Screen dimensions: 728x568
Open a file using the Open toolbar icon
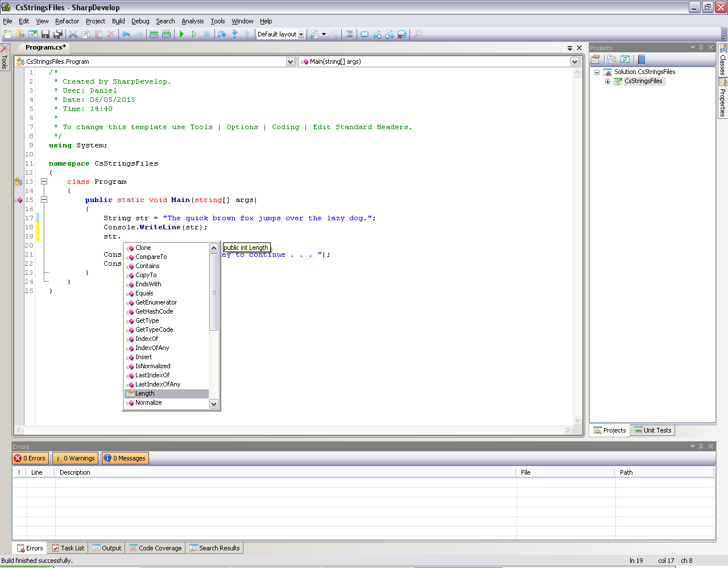pyautogui.click(x=20, y=34)
